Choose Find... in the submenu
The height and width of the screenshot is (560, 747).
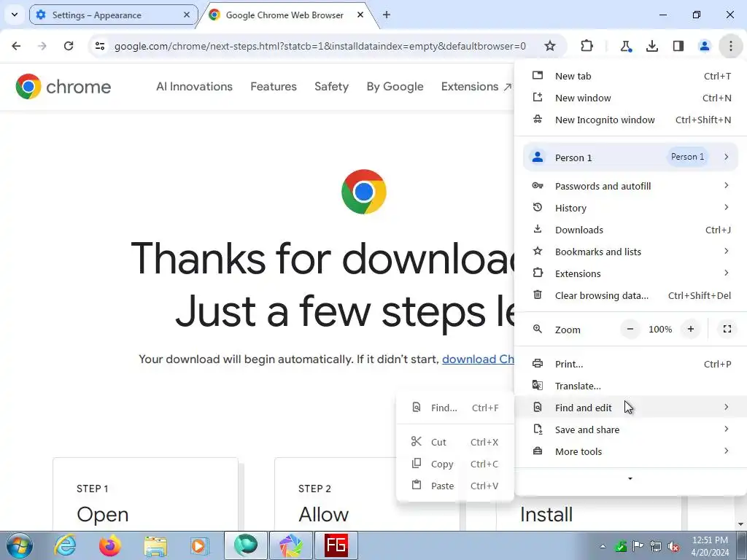(x=455, y=408)
